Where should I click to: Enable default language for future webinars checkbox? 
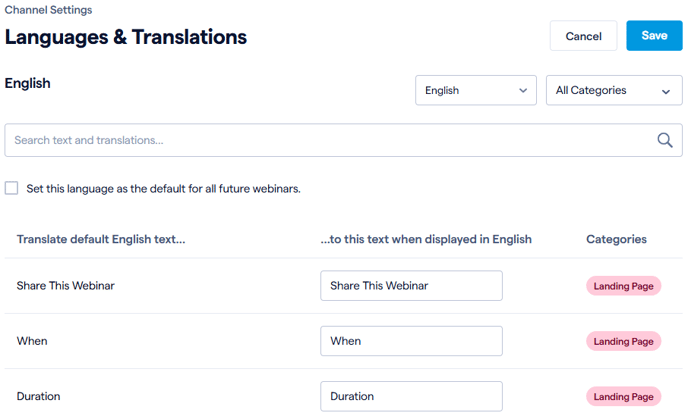pyautogui.click(x=11, y=188)
